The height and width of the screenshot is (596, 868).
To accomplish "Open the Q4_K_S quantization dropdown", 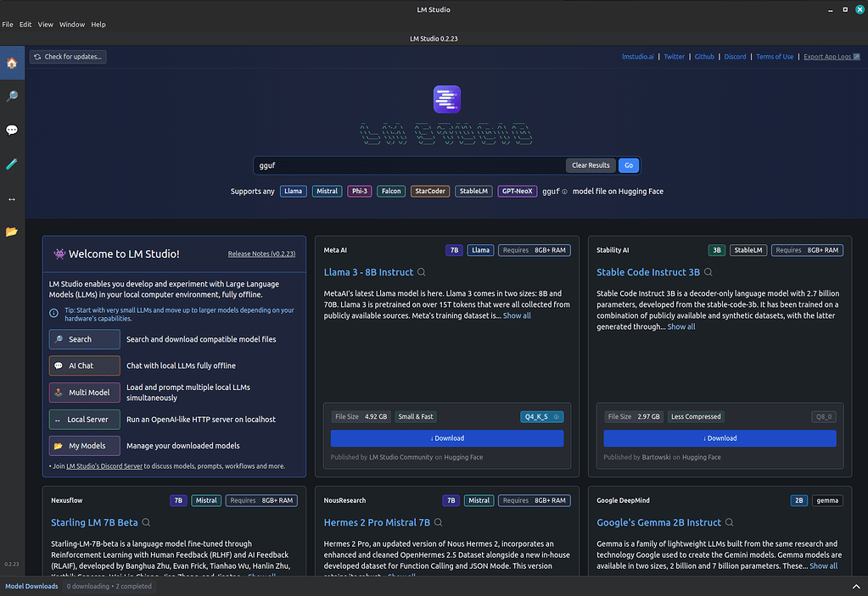I will (541, 416).
